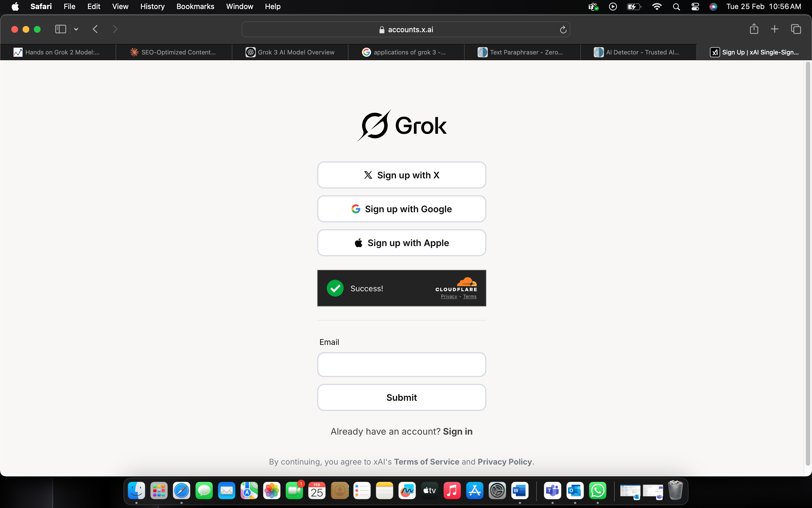This screenshot has height=508, width=812.
Task: Click the Siri icon in menu bar
Action: 713,7
